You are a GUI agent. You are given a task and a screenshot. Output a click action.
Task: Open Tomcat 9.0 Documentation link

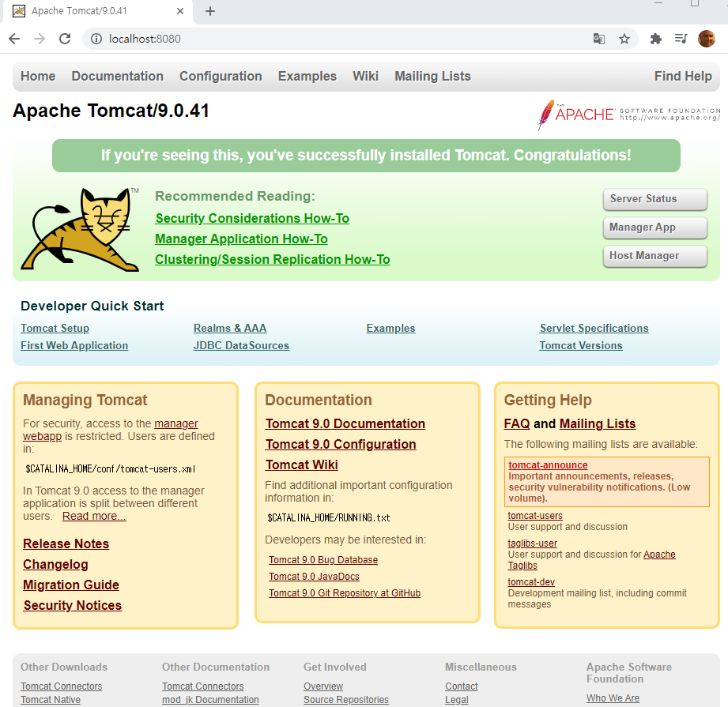345,424
